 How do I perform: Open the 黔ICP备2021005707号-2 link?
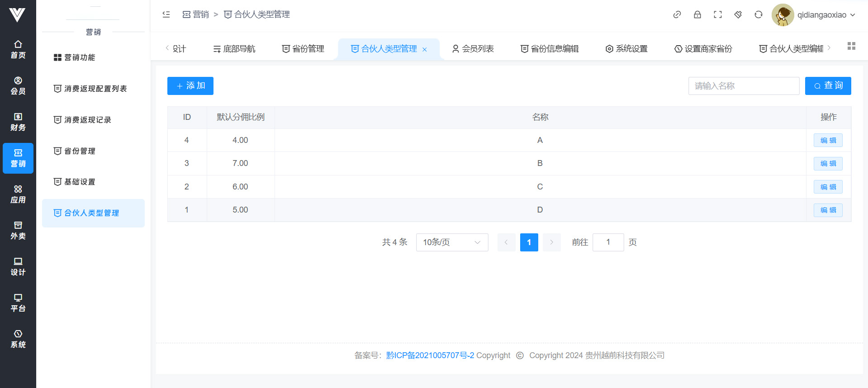point(430,355)
